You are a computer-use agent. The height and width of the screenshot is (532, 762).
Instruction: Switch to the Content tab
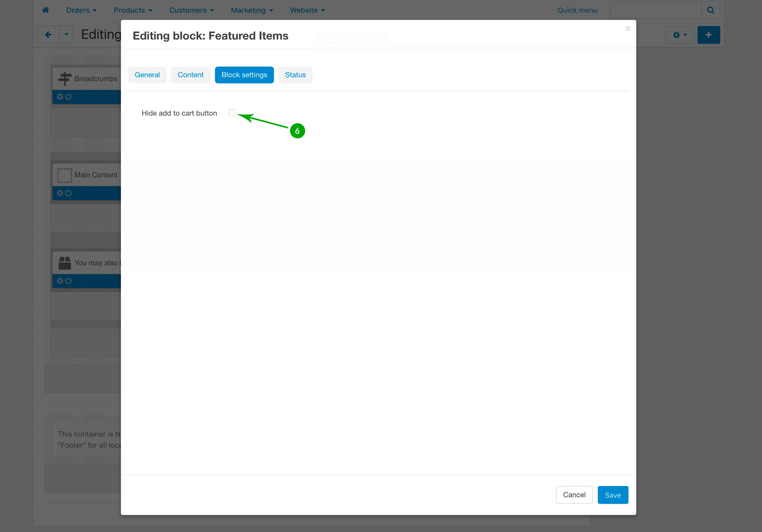pos(191,74)
